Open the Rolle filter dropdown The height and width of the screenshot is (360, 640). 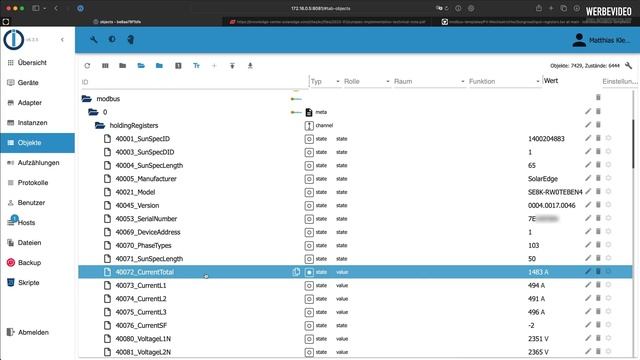point(367,82)
